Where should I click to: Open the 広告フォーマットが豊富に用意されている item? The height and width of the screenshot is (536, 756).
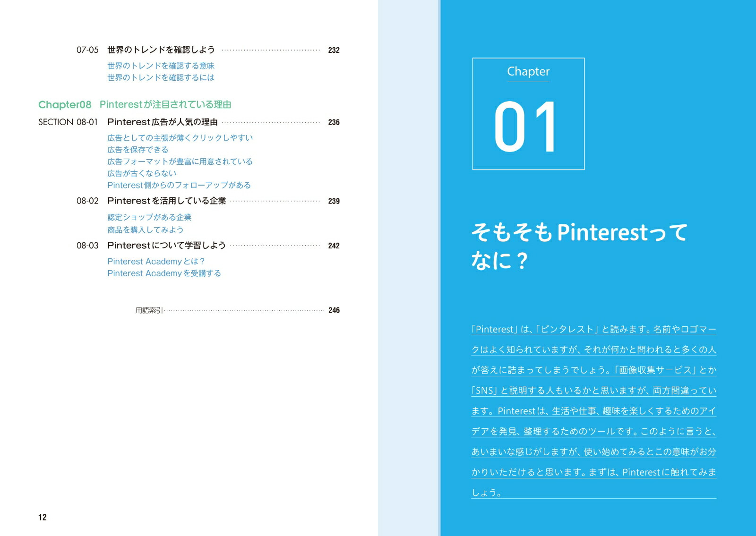pyautogui.click(x=179, y=162)
